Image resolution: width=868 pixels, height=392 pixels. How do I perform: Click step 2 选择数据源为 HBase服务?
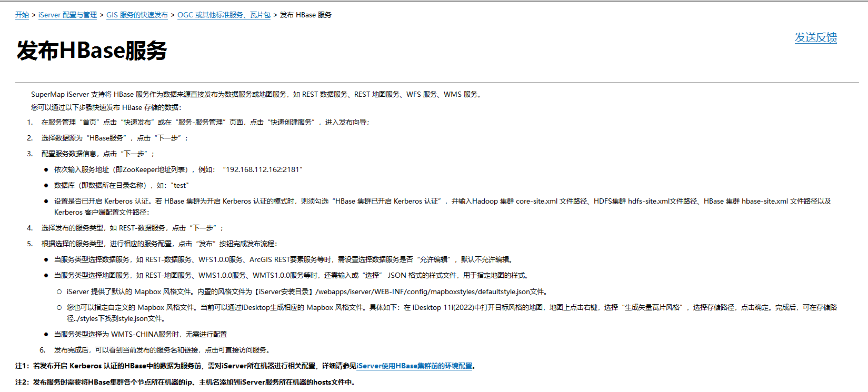pyautogui.click(x=115, y=138)
